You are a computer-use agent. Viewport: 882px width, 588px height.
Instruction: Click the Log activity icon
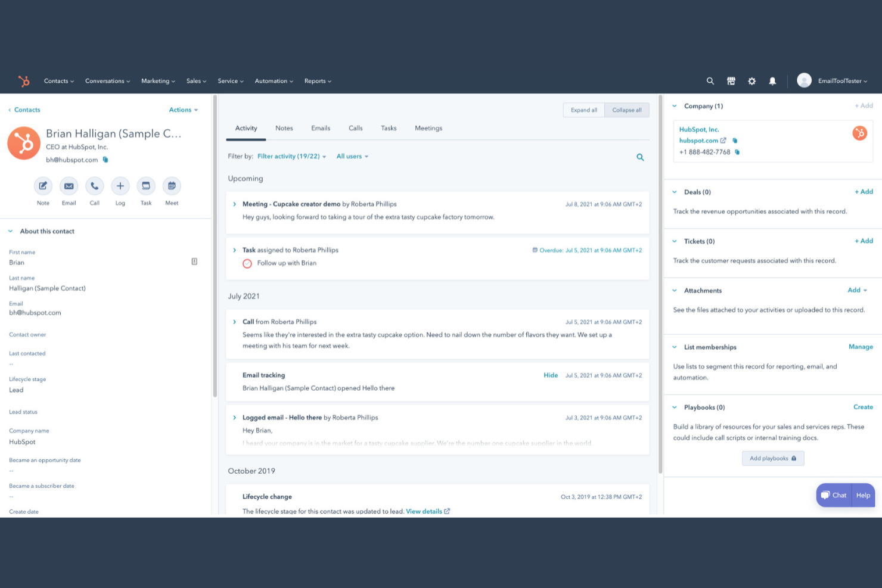tap(120, 186)
